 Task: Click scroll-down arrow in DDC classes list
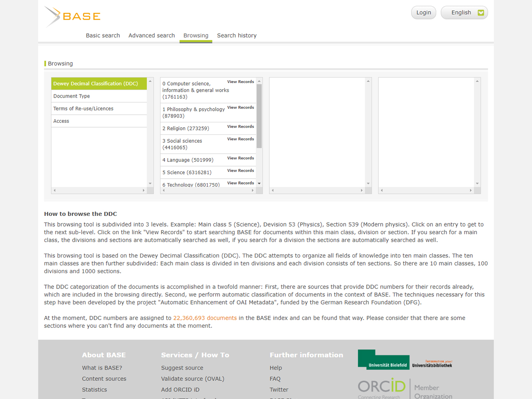point(259,184)
